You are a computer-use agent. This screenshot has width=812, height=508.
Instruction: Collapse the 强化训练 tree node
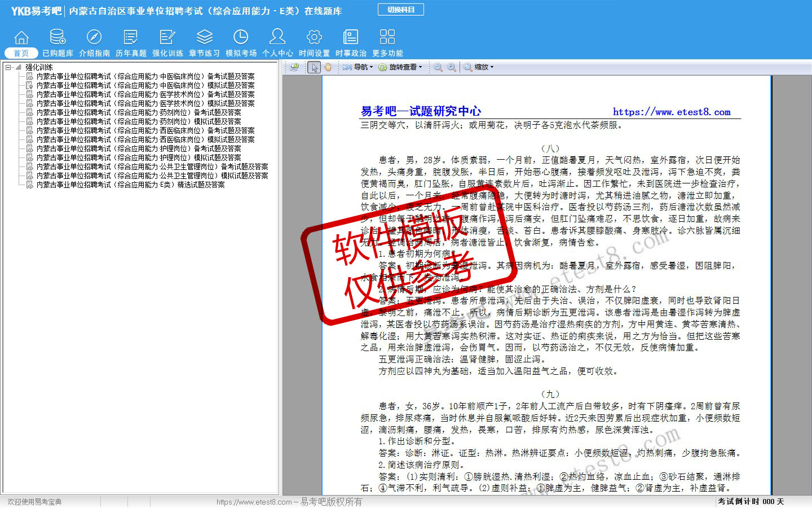tap(8, 67)
